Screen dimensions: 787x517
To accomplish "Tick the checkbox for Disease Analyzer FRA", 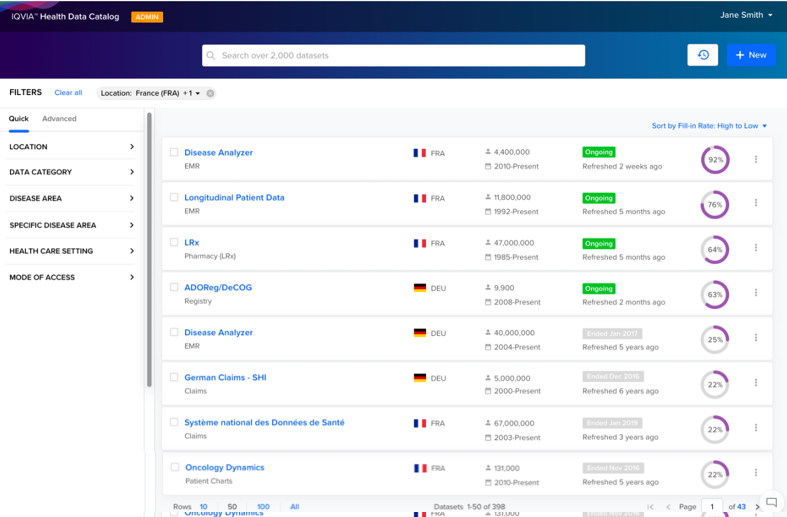I will click(174, 152).
